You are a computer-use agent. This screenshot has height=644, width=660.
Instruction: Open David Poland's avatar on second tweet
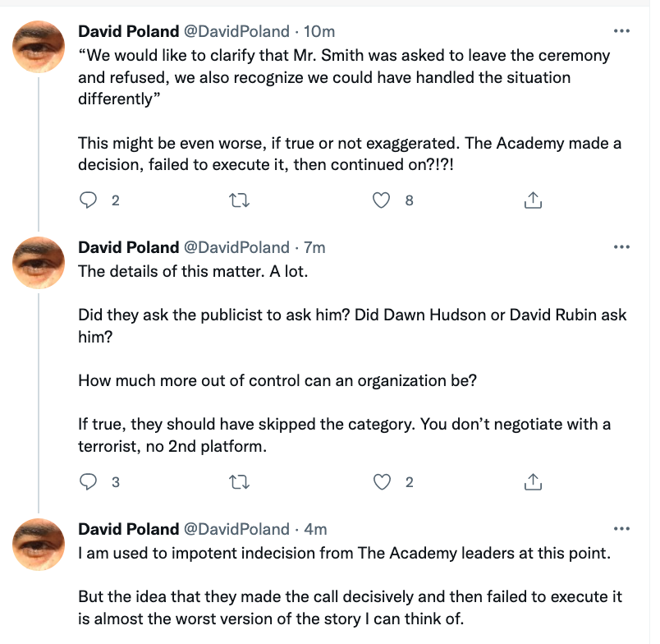[40, 262]
